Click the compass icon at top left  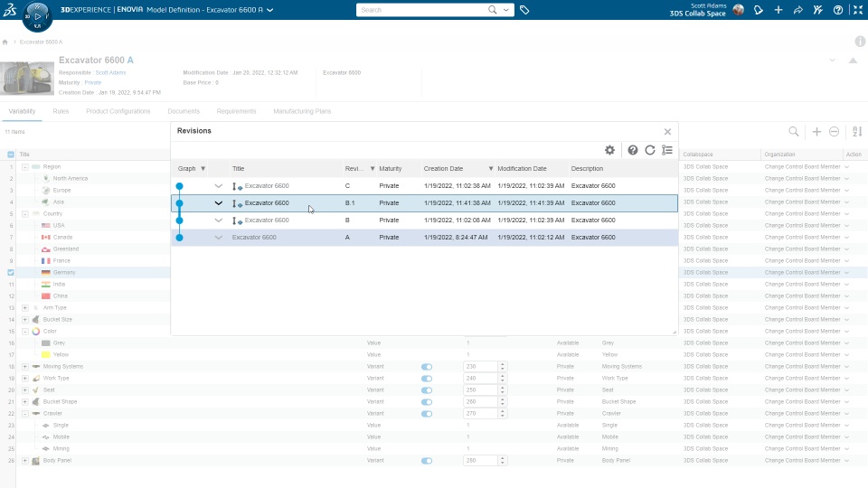(x=37, y=16)
